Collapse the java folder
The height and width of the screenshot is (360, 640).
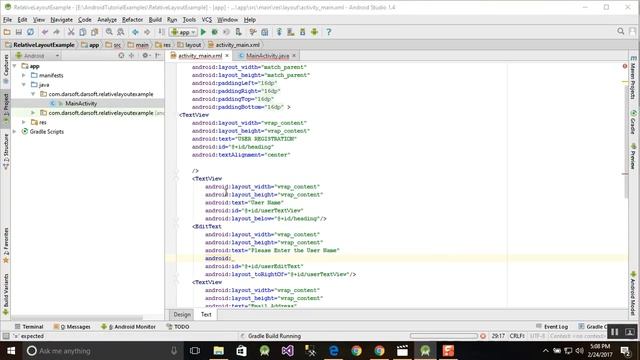(24, 84)
